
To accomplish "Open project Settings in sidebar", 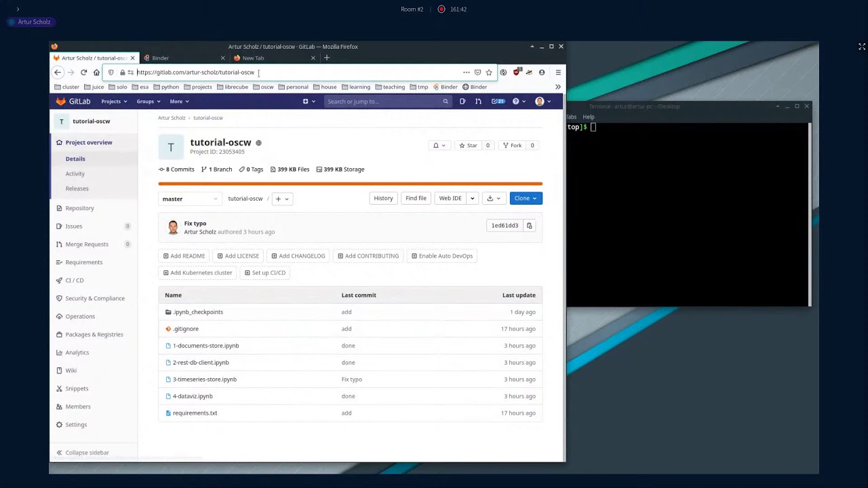I will [76, 425].
